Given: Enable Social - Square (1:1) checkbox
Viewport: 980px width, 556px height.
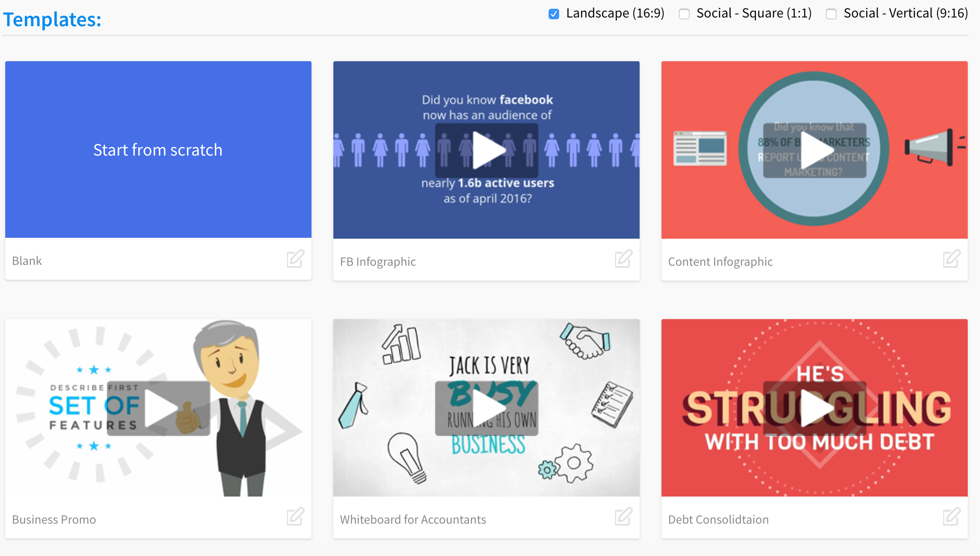Looking at the screenshot, I should [x=684, y=14].
